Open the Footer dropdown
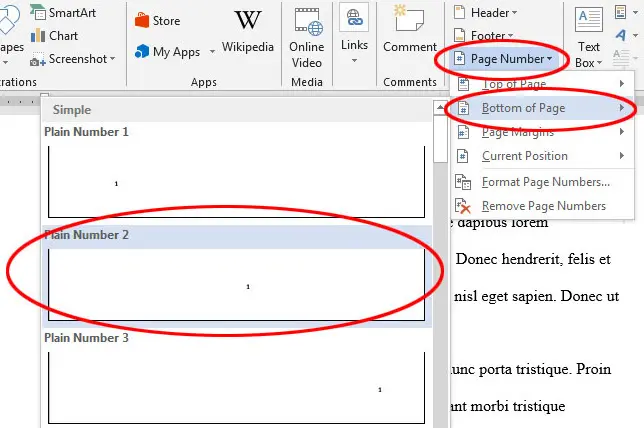The image size is (644, 428). (x=487, y=36)
